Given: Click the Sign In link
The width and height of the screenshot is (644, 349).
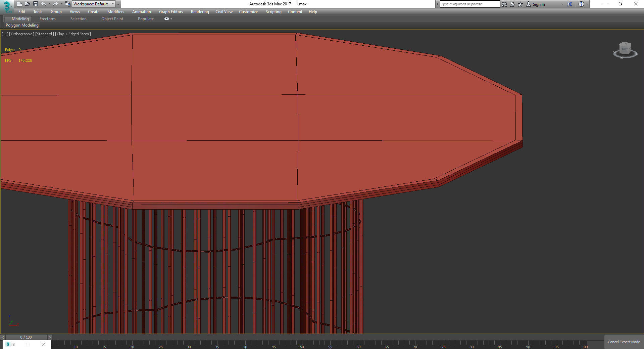Looking at the screenshot, I should (x=539, y=4).
